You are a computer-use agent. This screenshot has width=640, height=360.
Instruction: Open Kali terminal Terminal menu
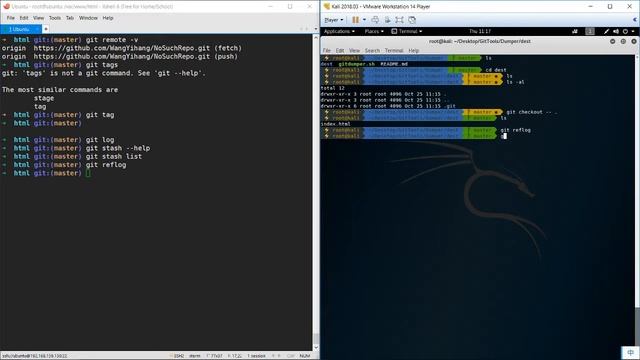click(394, 51)
